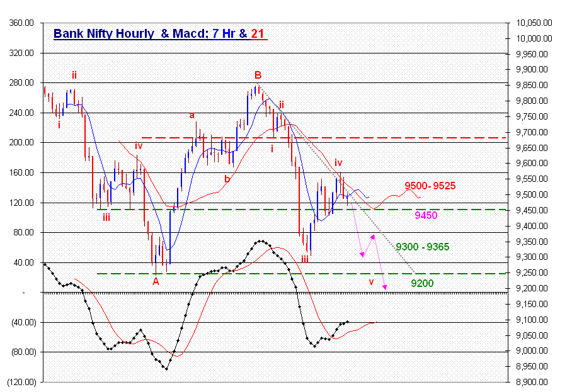The width and height of the screenshot is (572, 392).
Task: Click the right axis price '9,000.00'
Action: click(532, 351)
